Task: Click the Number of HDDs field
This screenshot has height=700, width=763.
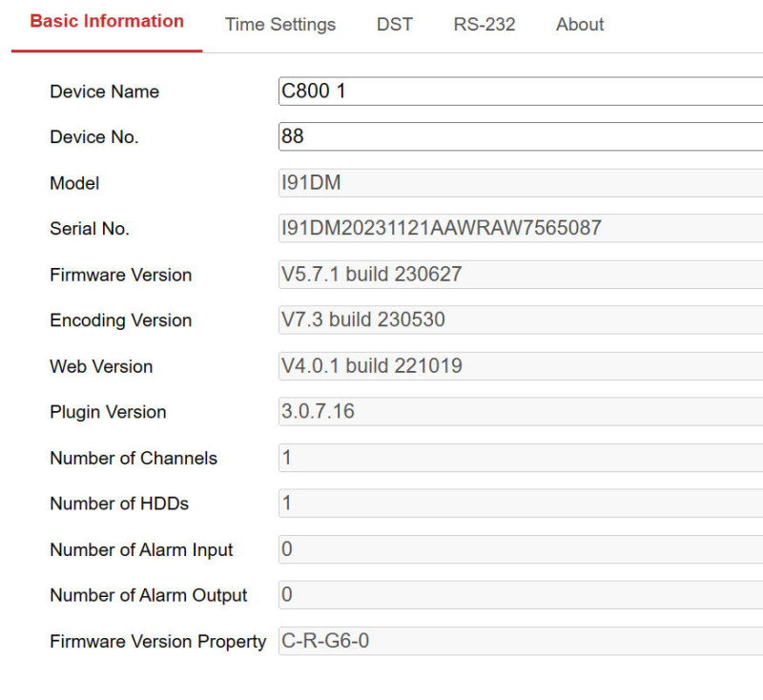Action: click(x=521, y=503)
